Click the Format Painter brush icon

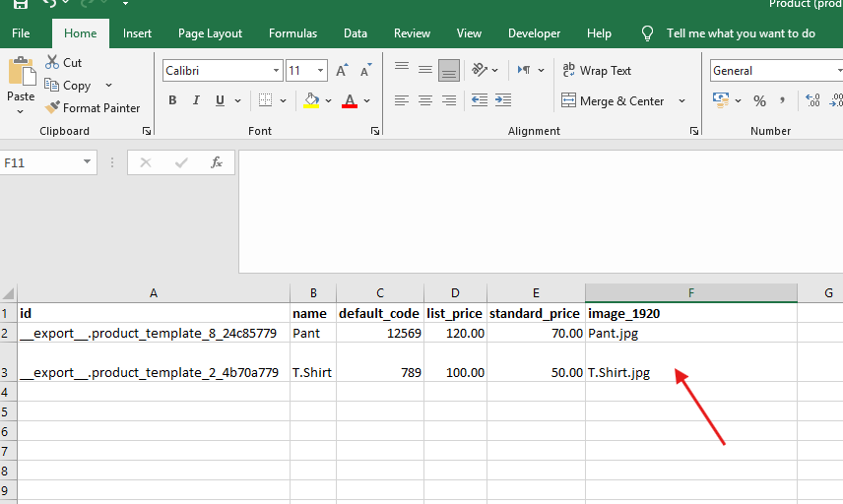(53, 108)
